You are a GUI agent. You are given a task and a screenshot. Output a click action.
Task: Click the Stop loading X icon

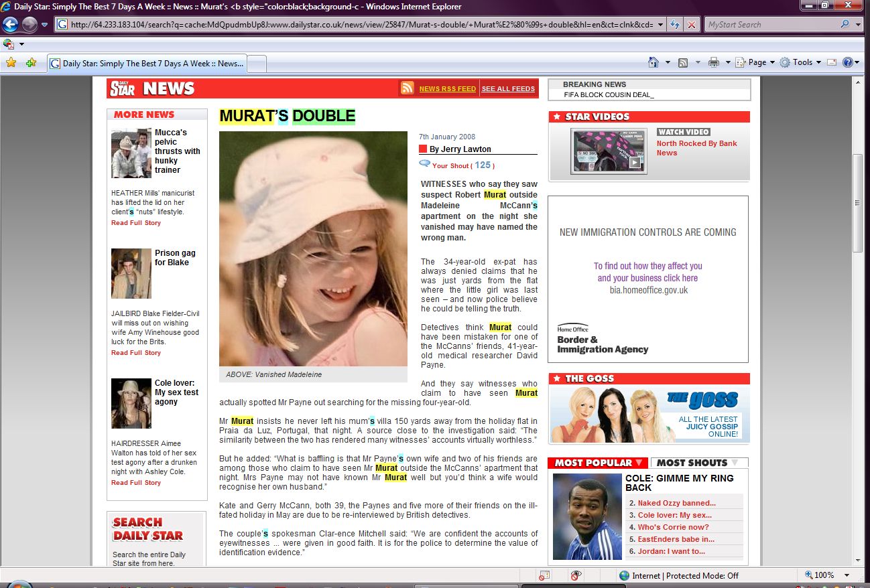(x=692, y=25)
